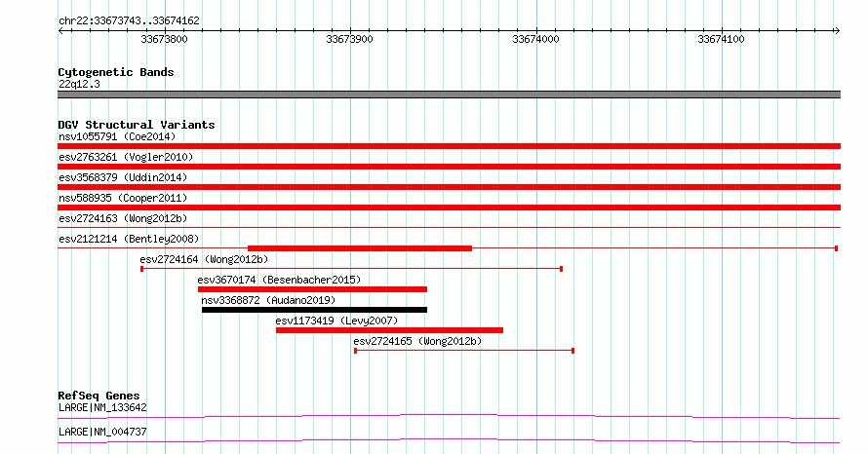Image resolution: width=868 pixels, height=454 pixels.
Task: Click the chr22:33673743..33674162 coordinate text
Action: click(129, 21)
